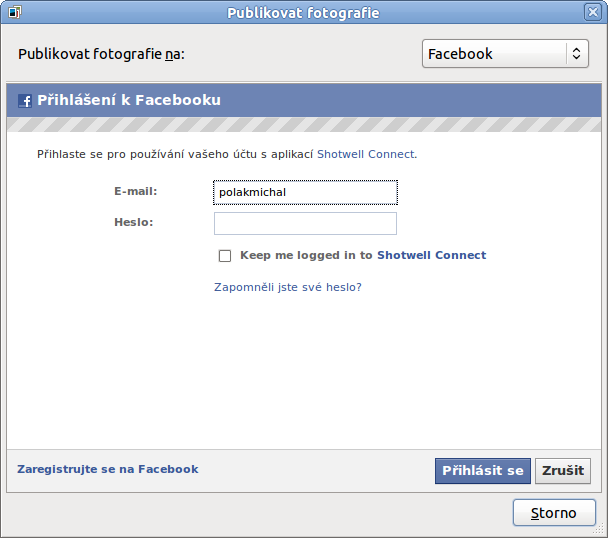608x538 pixels.
Task: Click the Storno button
Action: pyautogui.click(x=554, y=513)
